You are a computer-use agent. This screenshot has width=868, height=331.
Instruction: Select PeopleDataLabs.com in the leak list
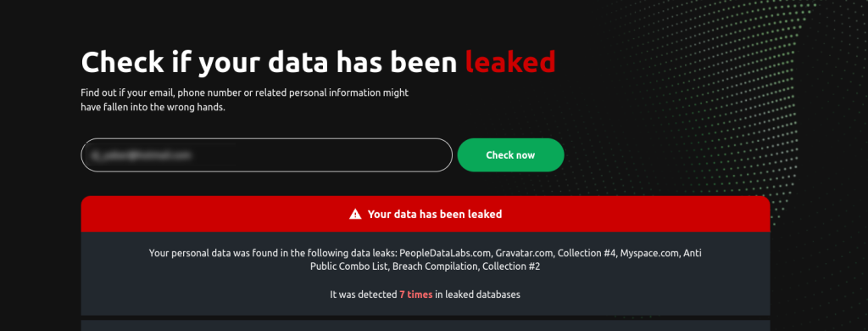coord(446,254)
